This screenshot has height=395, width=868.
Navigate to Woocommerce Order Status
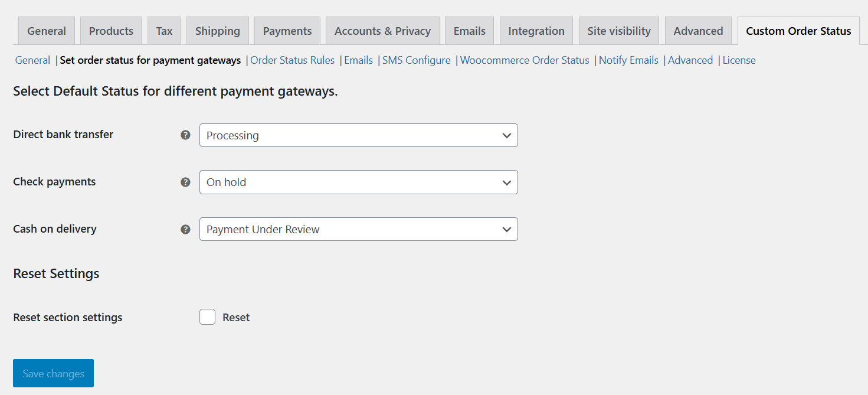coord(524,60)
